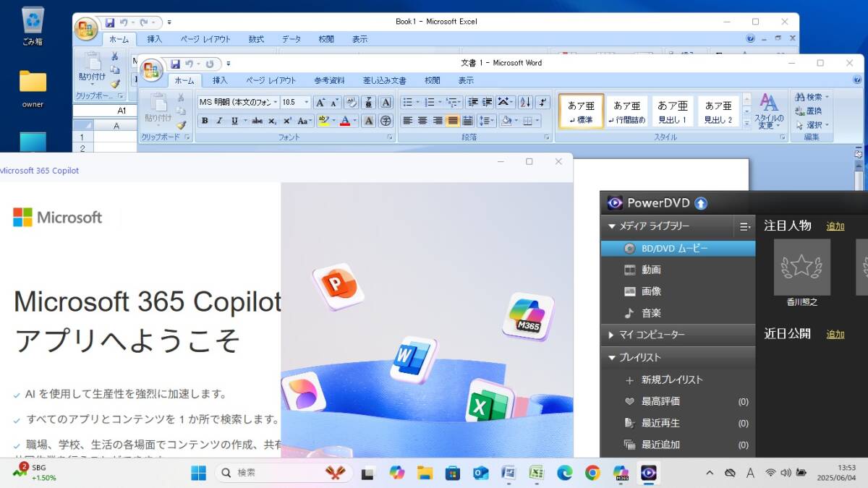Open the Recycle Bin desktop icon

point(33,26)
